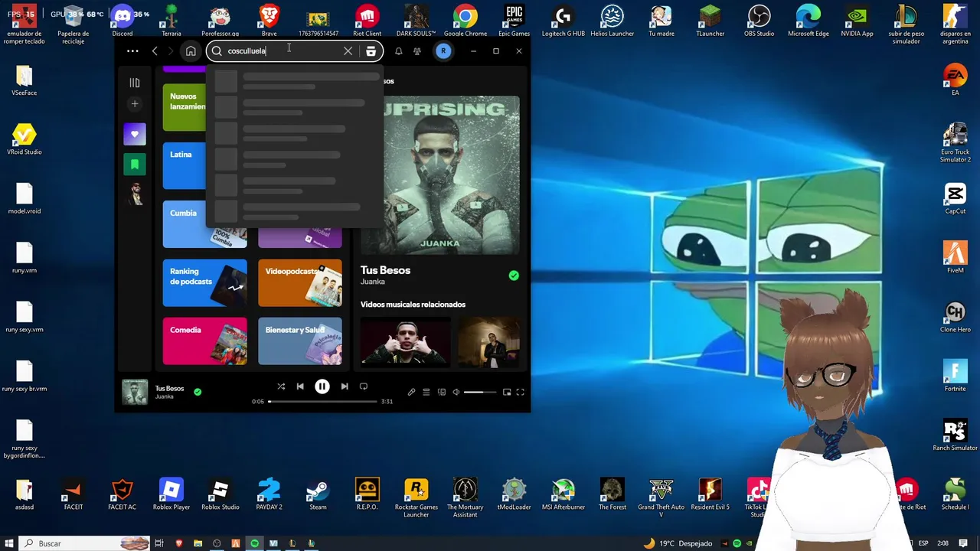The width and height of the screenshot is (980, 551).
Task: Click Juanka artist in Now Playing panel
Action: coord(372,282)
